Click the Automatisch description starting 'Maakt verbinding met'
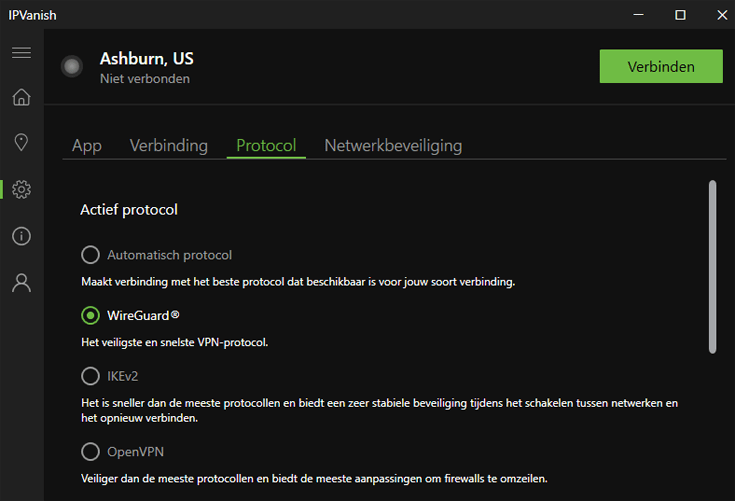 pyautogui.click(x=298, y=282)
